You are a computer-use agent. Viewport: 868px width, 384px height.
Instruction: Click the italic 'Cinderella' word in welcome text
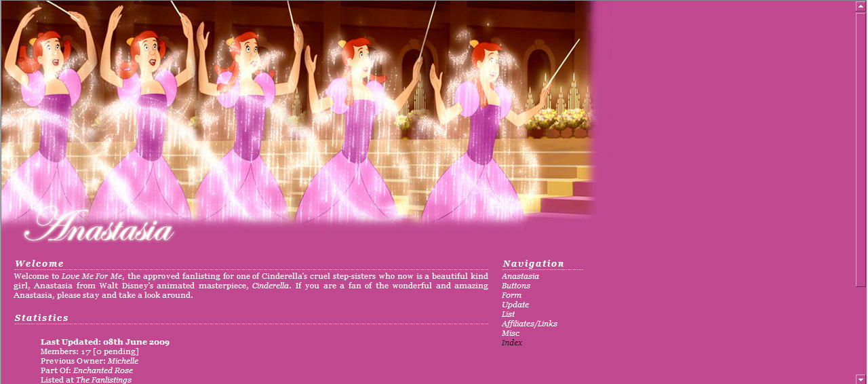pos(271,286)
